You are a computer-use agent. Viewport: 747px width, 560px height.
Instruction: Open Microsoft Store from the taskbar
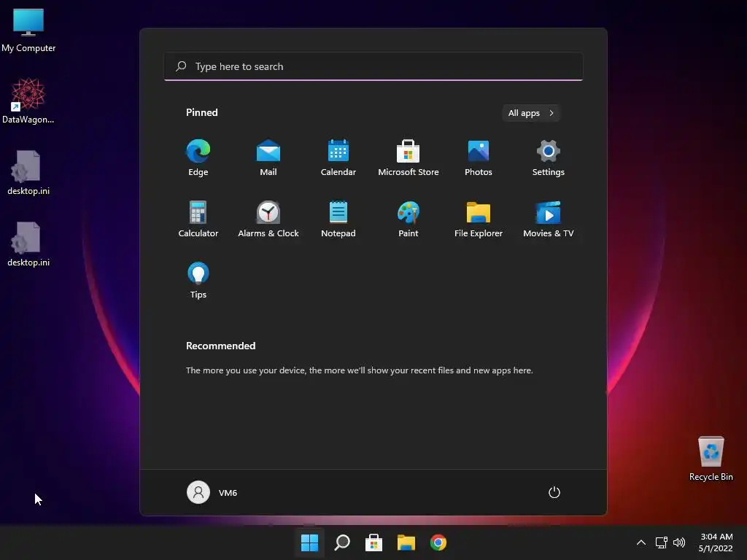tap(374, 542)
